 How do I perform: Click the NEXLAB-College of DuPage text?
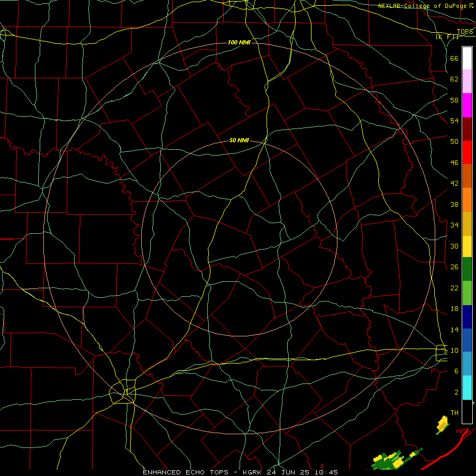422,6
